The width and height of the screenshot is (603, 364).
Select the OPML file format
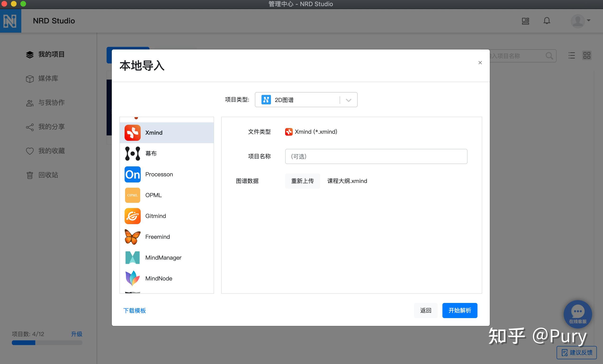[167, 195]
